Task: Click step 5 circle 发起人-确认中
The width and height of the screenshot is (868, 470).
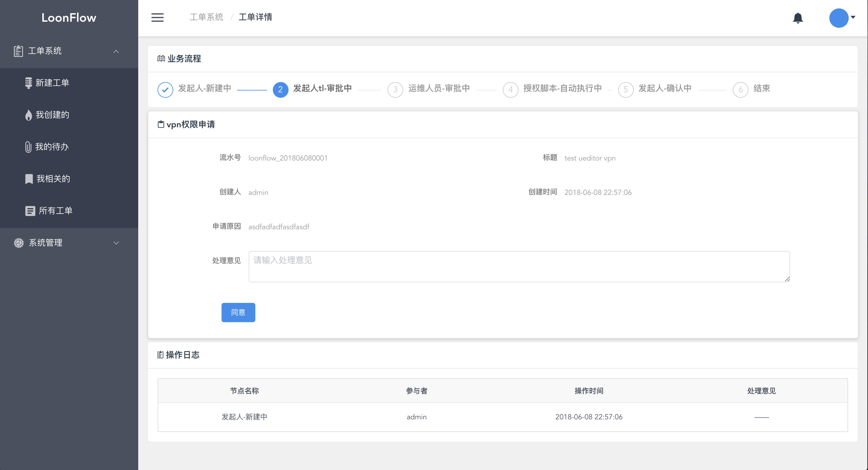Action: pyautogui.click(x=626, y=90)
